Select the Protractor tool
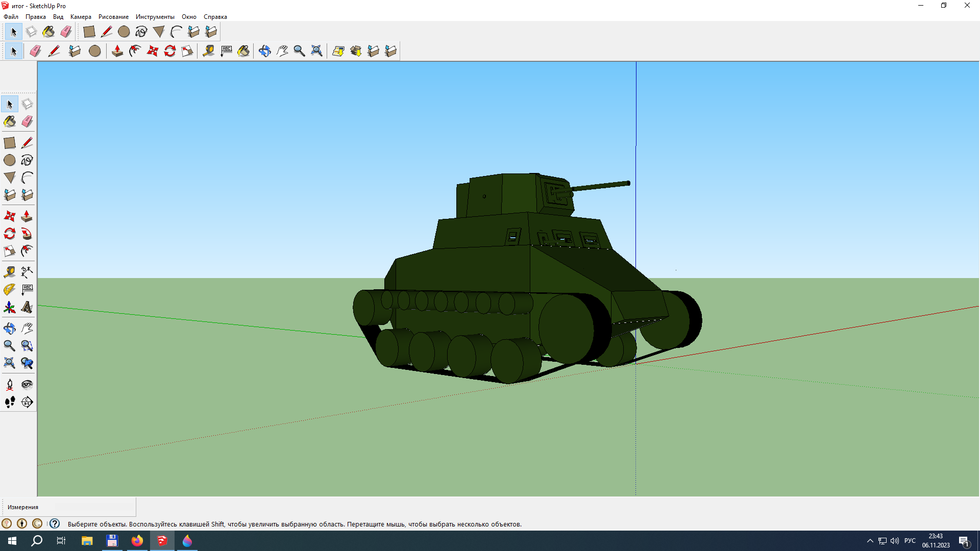This screenshot has height=551, width=980. pyautogui.click(x=9, y=290)
